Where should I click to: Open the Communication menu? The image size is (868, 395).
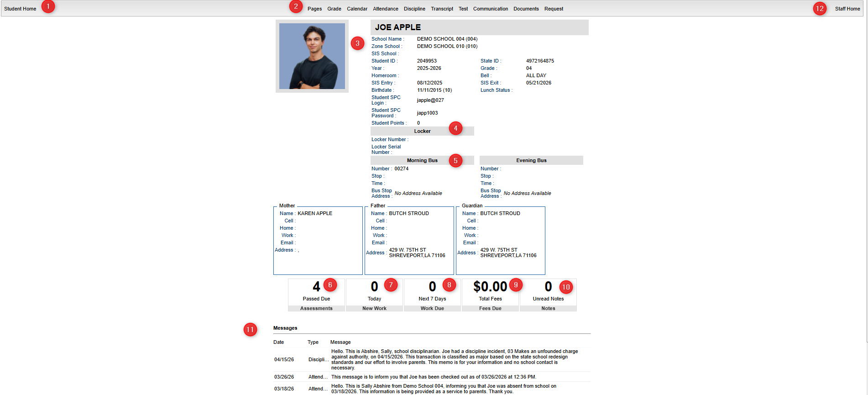tap(491, 9)
